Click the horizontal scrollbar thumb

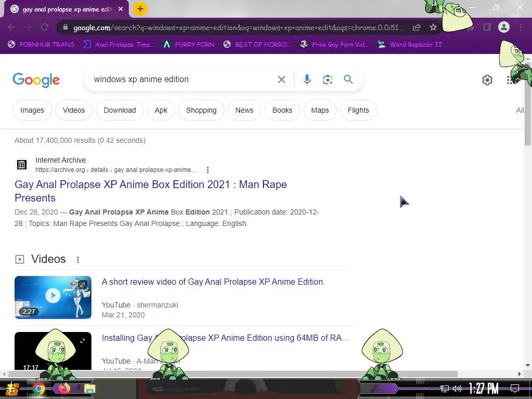click(232, 374)
